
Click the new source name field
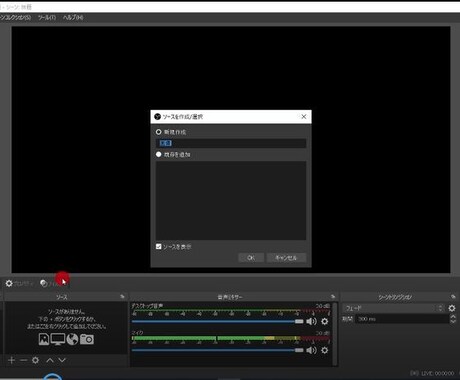[231, 143]
